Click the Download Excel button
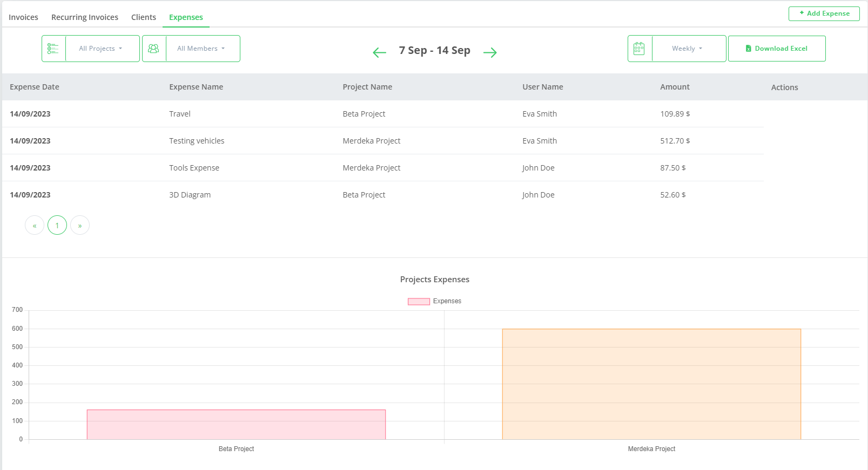This screenshot has width=868, height=470. click(x=777, y=49)
